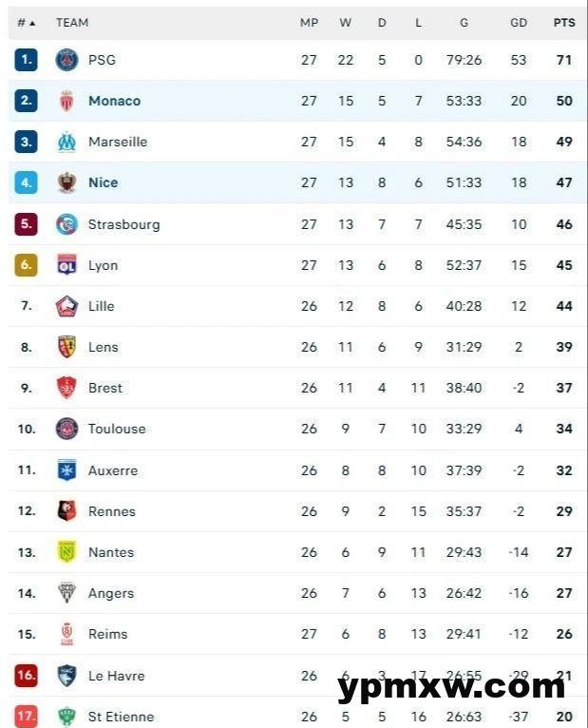Open the Brest team link

[x=105, y=388]
